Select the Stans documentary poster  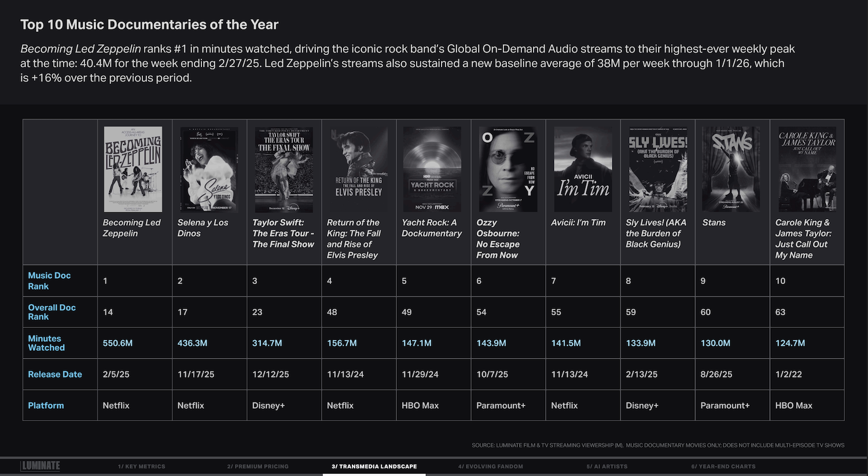click(x=731, y=169)
